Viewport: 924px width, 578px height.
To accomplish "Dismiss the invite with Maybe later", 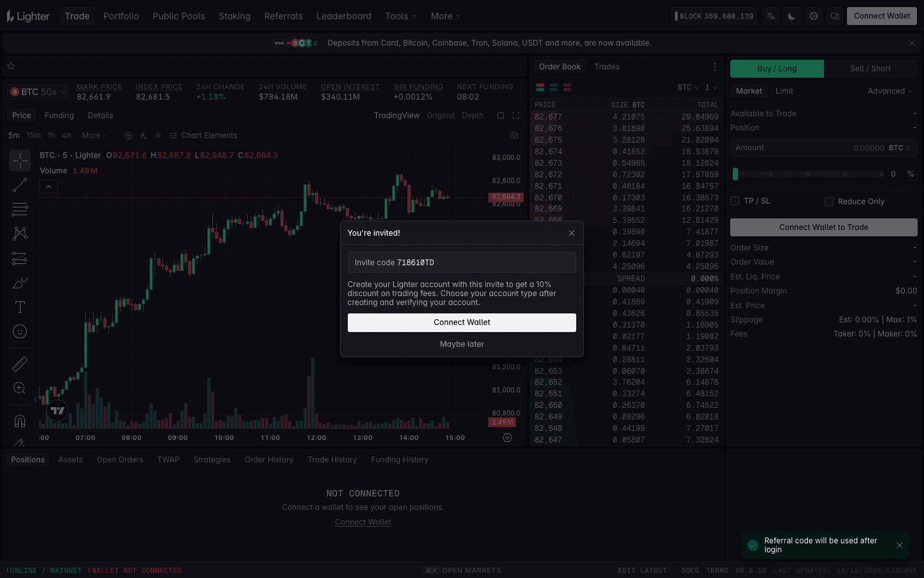I will point(462,344).
